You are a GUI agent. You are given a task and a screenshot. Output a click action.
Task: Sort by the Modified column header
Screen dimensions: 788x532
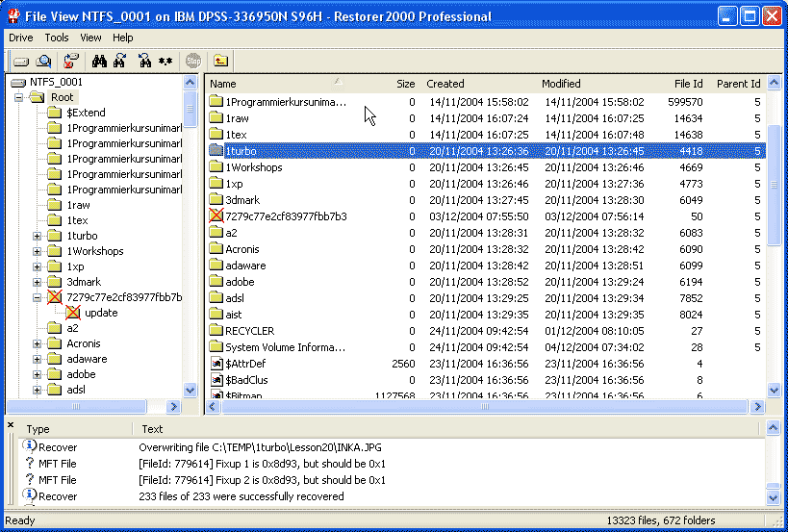[593, 84]
